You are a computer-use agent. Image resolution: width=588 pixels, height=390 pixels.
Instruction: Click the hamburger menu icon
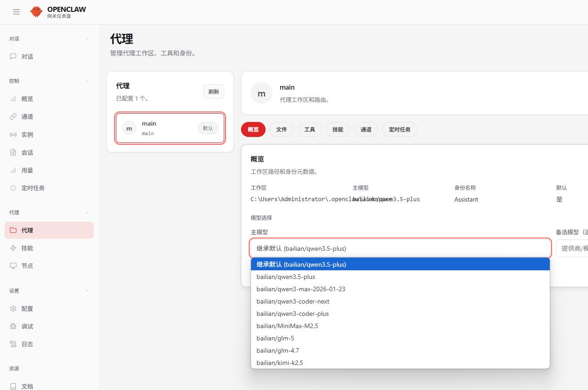pyautogui.click(x=16, y=12)
